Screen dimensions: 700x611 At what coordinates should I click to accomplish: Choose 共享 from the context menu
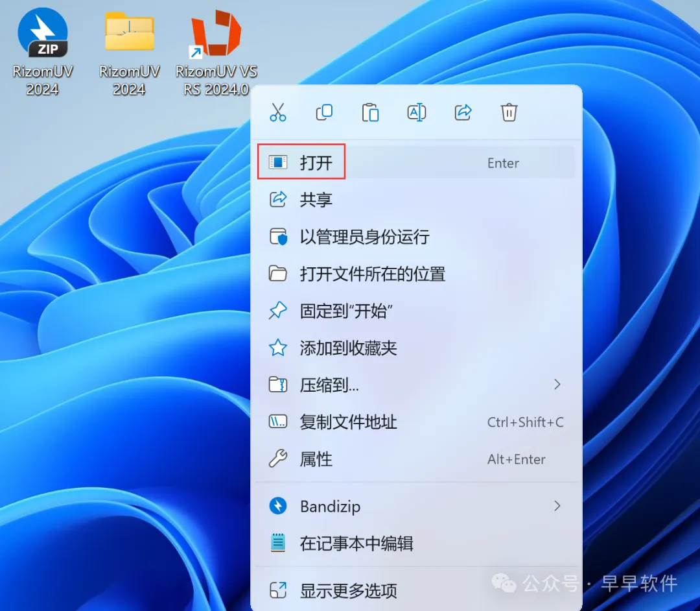tap(416, 199)
